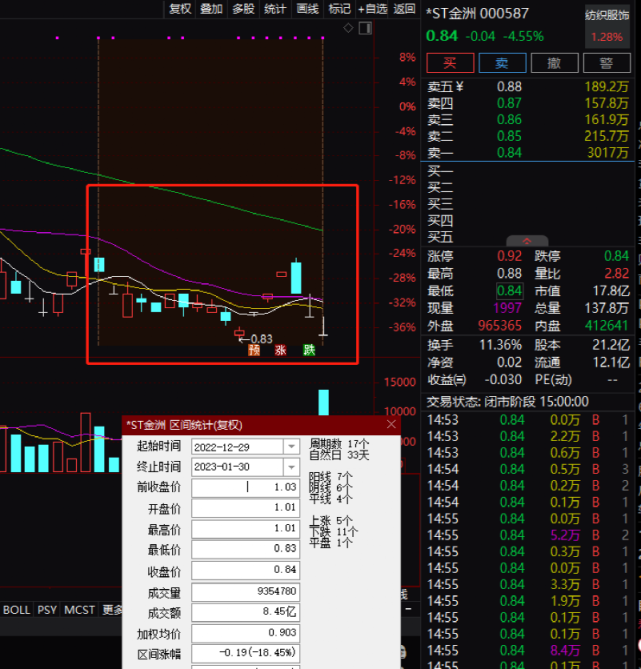The height and width of the screenshot is (669, 641).
Task: Click the 警 alert button
Action: (x=606, y=63)
